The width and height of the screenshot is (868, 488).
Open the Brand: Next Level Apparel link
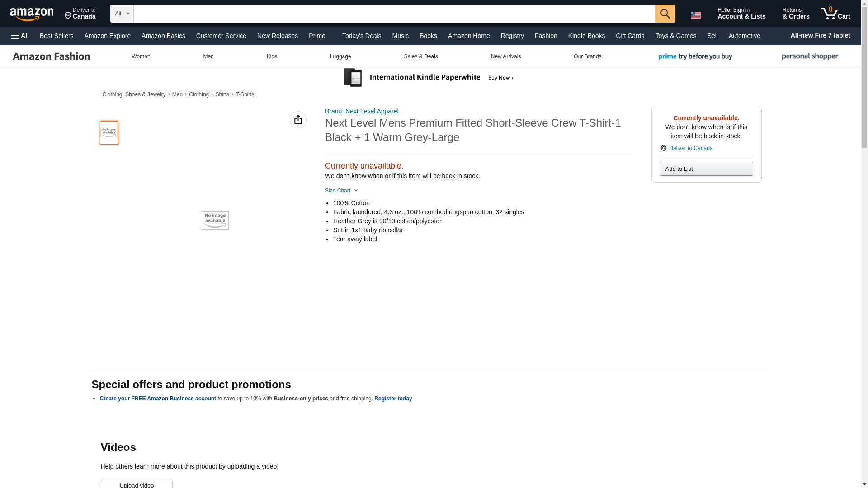point(361,111)
